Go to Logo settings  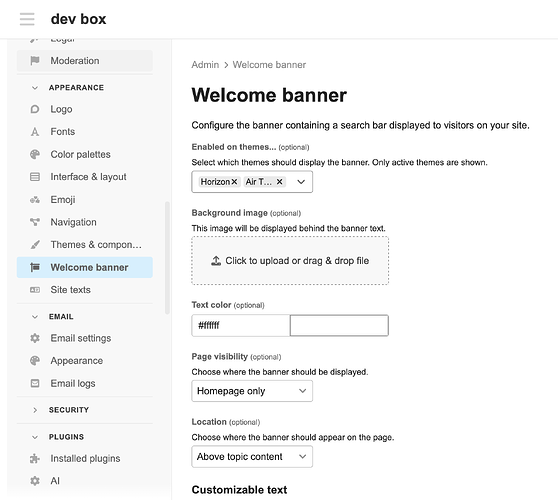click(85, 109)
